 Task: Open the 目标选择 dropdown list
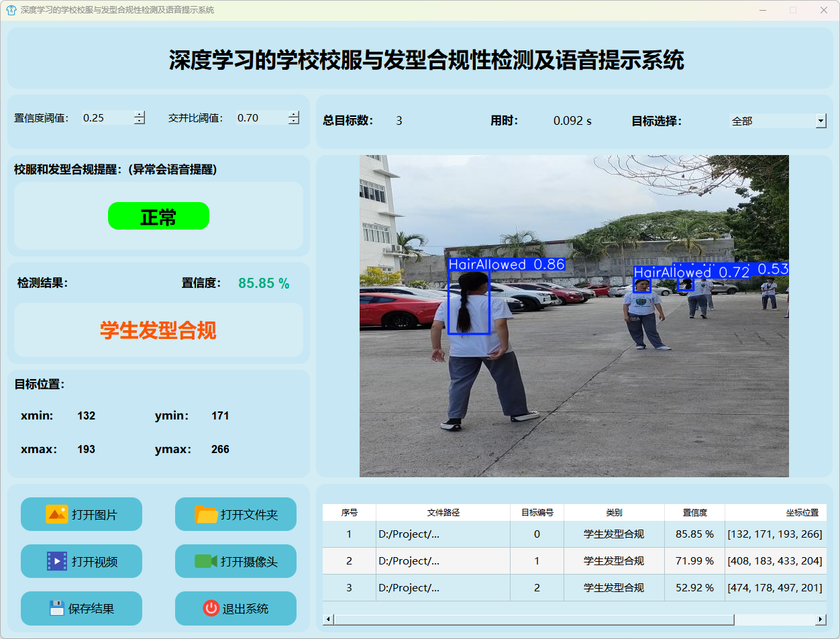click(x=821, y=121)
